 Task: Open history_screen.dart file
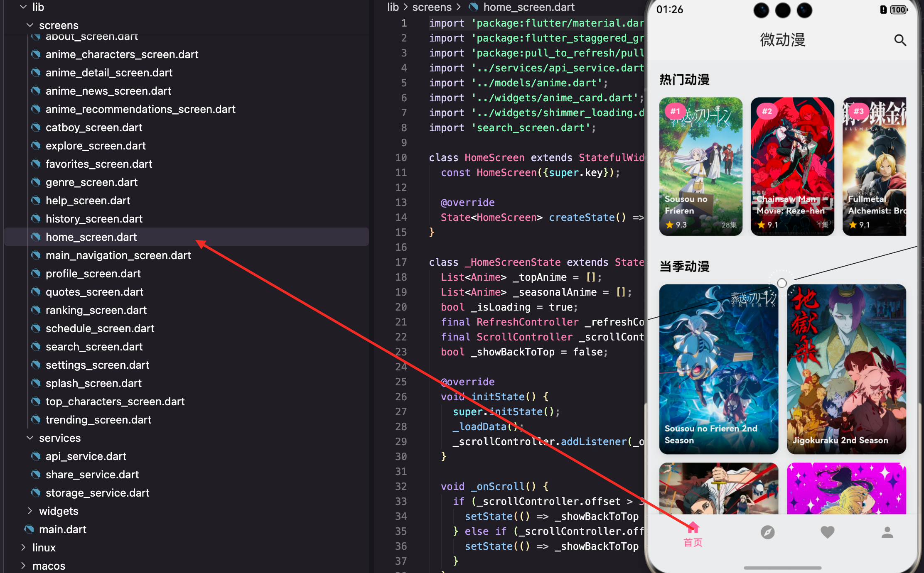pos(94,219)
